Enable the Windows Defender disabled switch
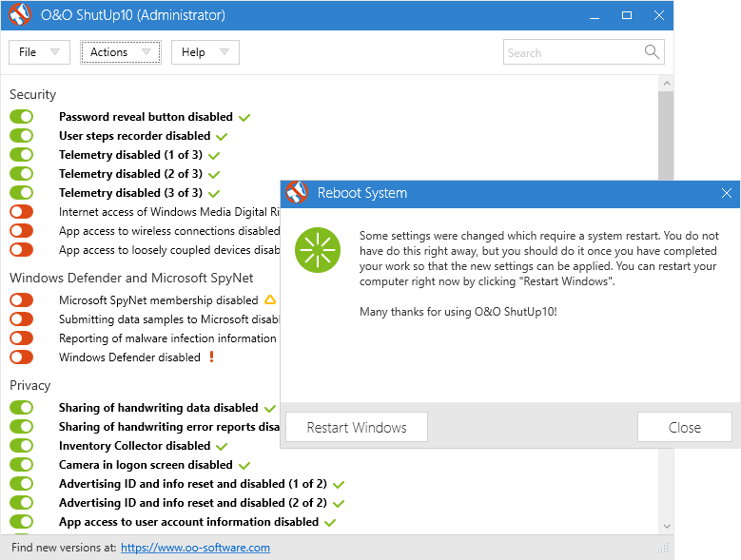The image size is (741, 560). point(21,357)
